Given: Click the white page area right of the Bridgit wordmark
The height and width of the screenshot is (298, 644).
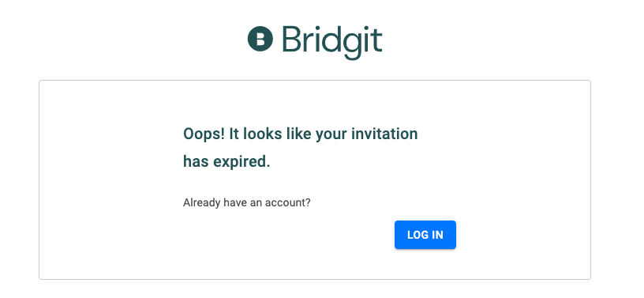Looking at the screenshot, I should click(514, 39).
